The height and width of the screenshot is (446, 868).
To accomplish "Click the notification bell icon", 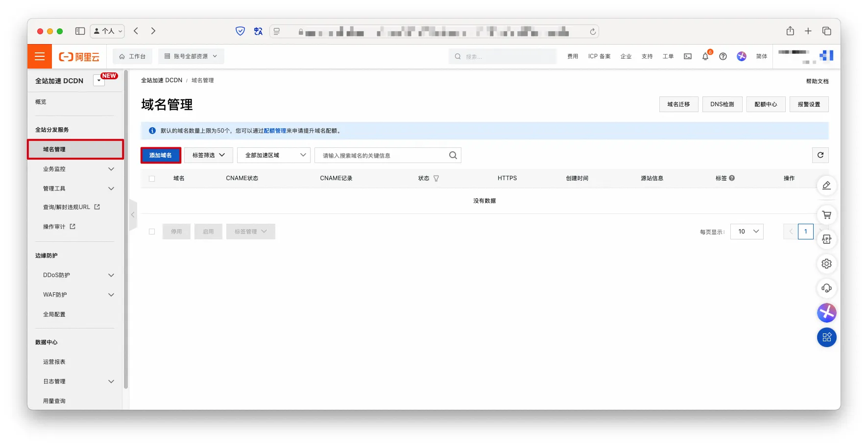I will tap(705, 56).
